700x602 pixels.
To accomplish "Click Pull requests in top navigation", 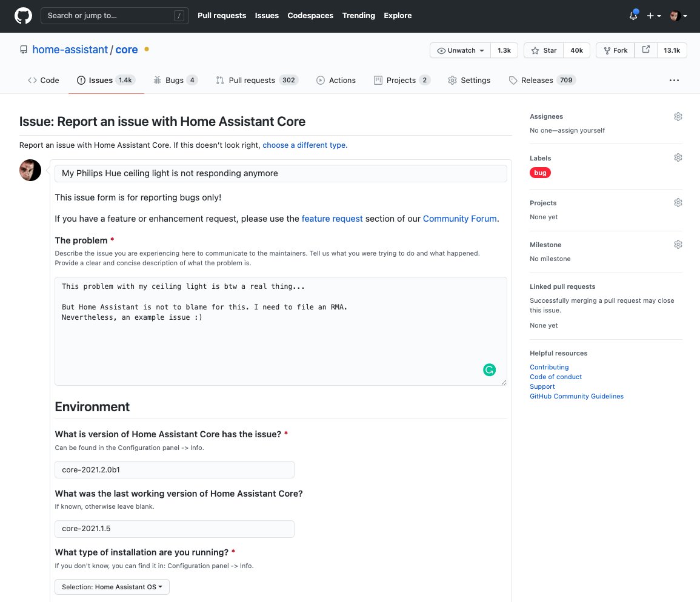I will (222, 16).
